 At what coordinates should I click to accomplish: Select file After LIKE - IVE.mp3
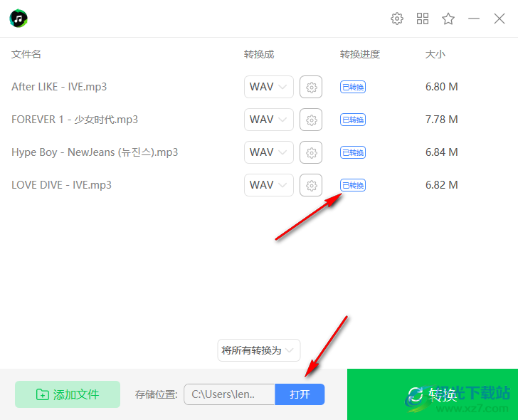(59, 87)
